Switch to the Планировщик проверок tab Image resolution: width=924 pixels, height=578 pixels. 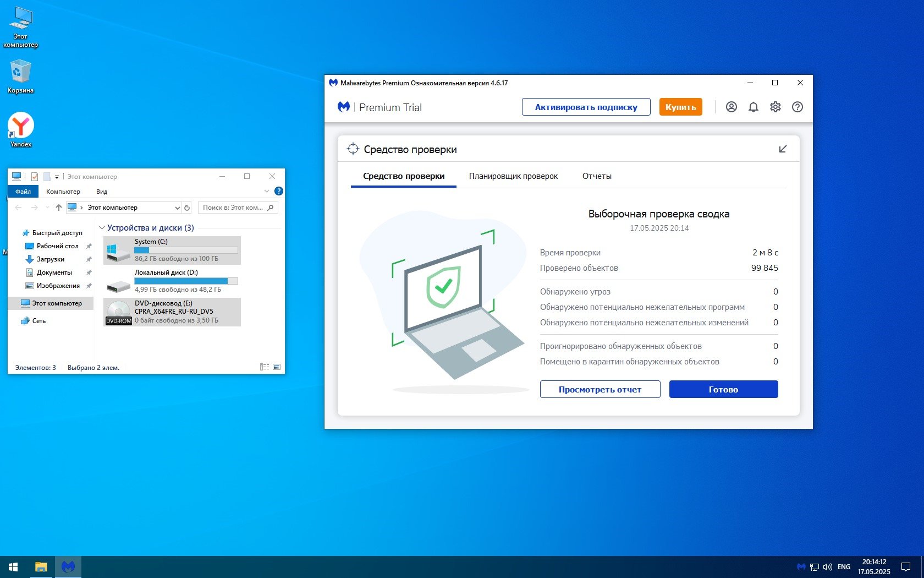click(x=513, y=176)
